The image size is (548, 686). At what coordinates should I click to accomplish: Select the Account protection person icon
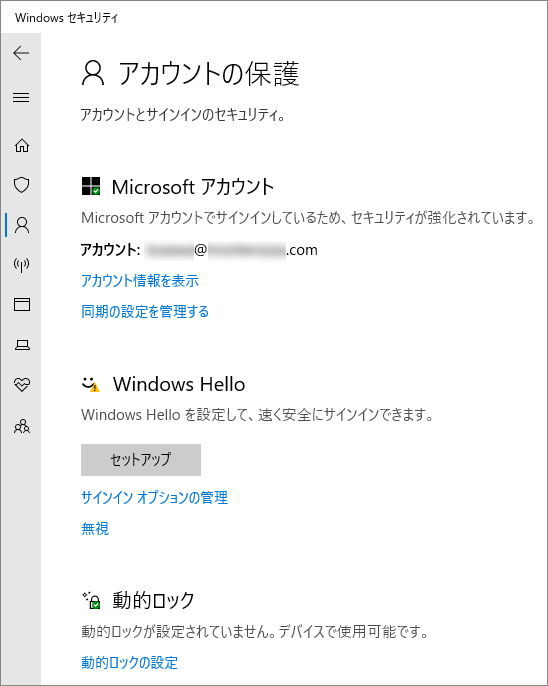22,225
